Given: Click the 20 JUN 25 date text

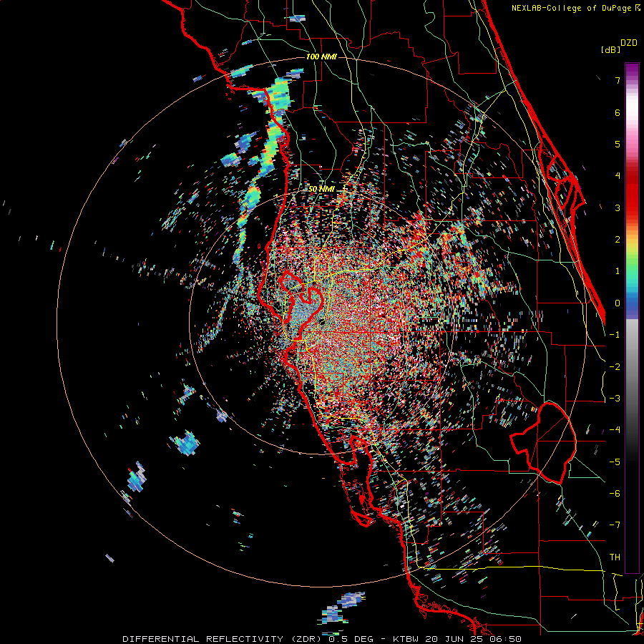Looking at the screenshot, I should pos(454,639).
